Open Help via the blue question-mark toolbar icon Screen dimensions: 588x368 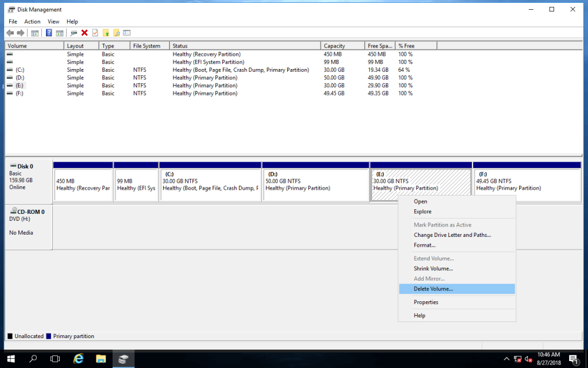[49, 33]
